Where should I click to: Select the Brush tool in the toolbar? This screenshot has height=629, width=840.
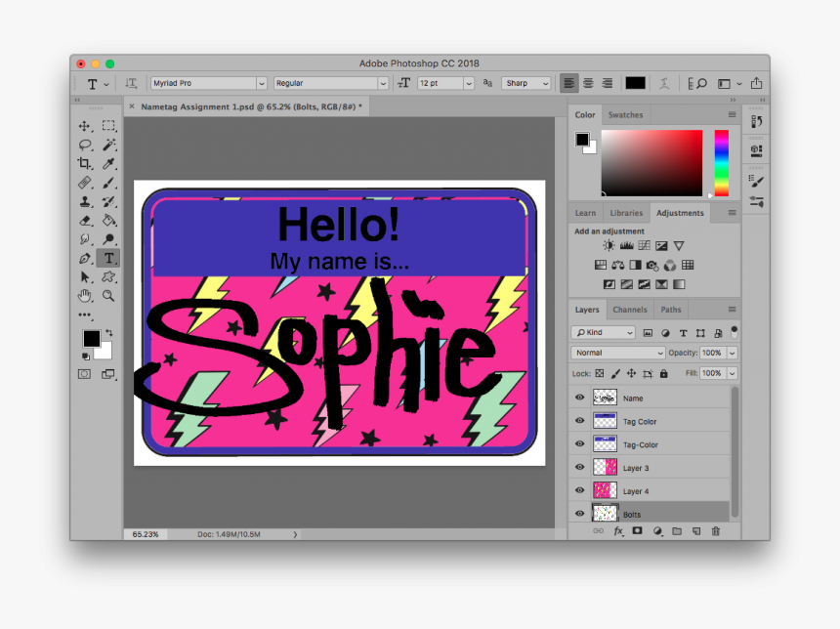point(109,183)
